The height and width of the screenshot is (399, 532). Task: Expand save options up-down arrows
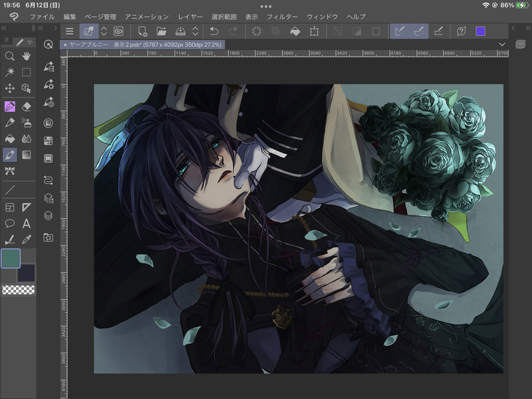pyautogui.click(x=195, y=31)
